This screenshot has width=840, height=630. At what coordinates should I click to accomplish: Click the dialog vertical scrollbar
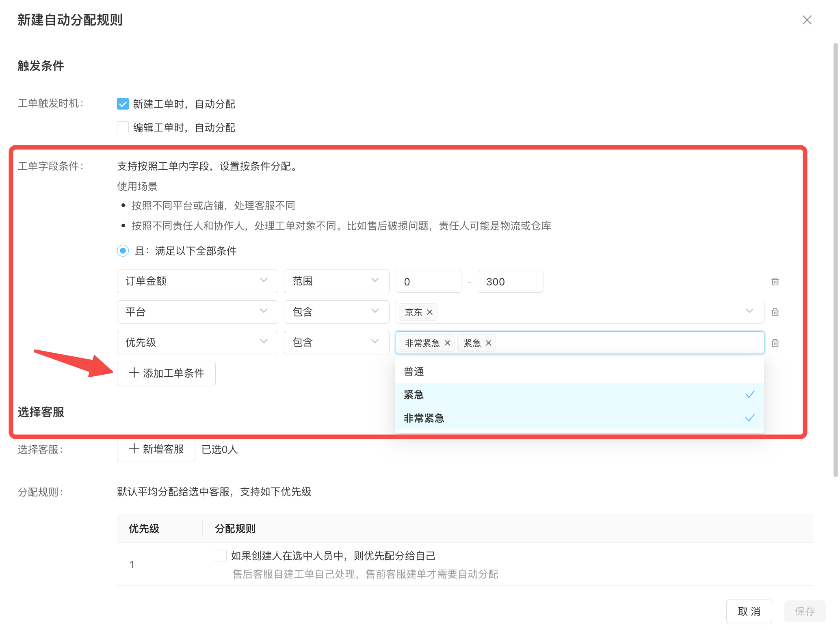click(x=835, y=260)
